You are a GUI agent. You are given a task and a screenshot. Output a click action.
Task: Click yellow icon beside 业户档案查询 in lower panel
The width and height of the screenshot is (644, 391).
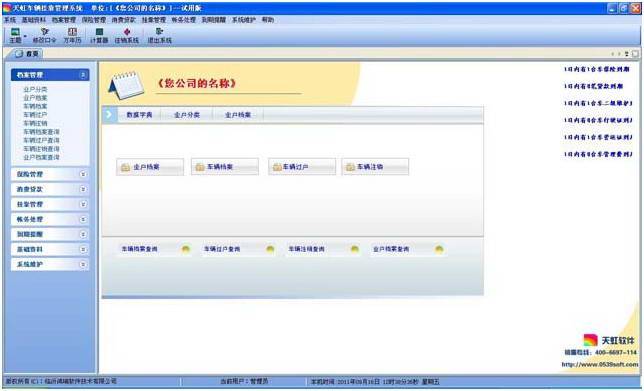pyautogui.click(x=439, y=249)
